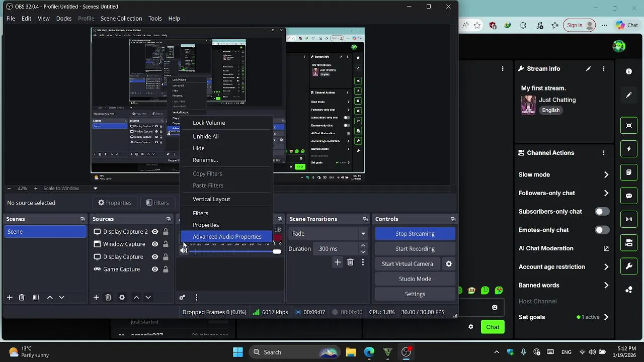Screen dimensions: 644x362
Task: Pop out the Sources dock
Action: click(169, 219)
